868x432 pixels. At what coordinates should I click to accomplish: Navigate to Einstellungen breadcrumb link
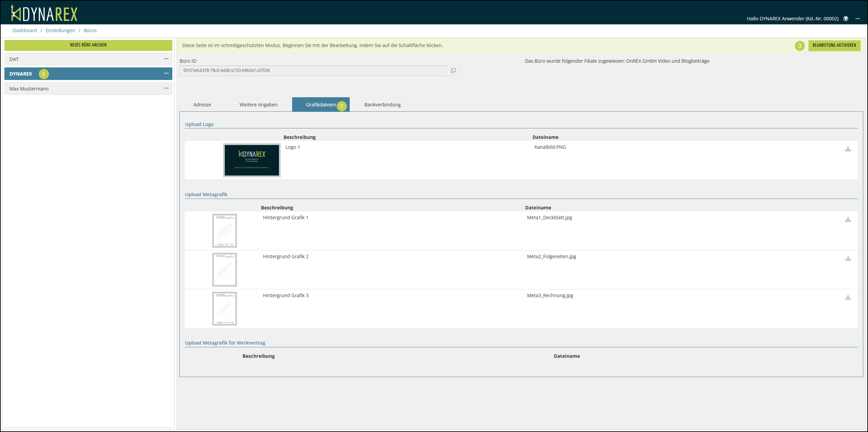60,30
